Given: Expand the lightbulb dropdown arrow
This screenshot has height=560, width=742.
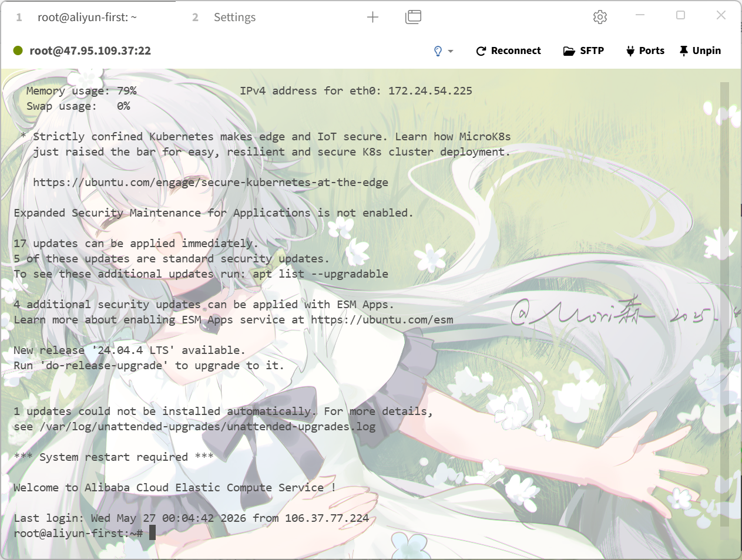Looking at the screenshot, I should pyautogui.click(x=451, y=52).
